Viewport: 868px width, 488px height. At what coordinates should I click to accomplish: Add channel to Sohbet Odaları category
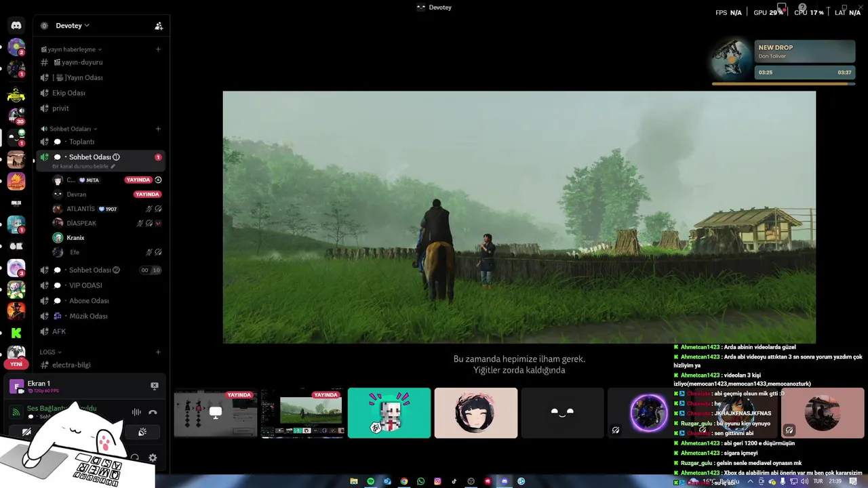tap(158, 129)
